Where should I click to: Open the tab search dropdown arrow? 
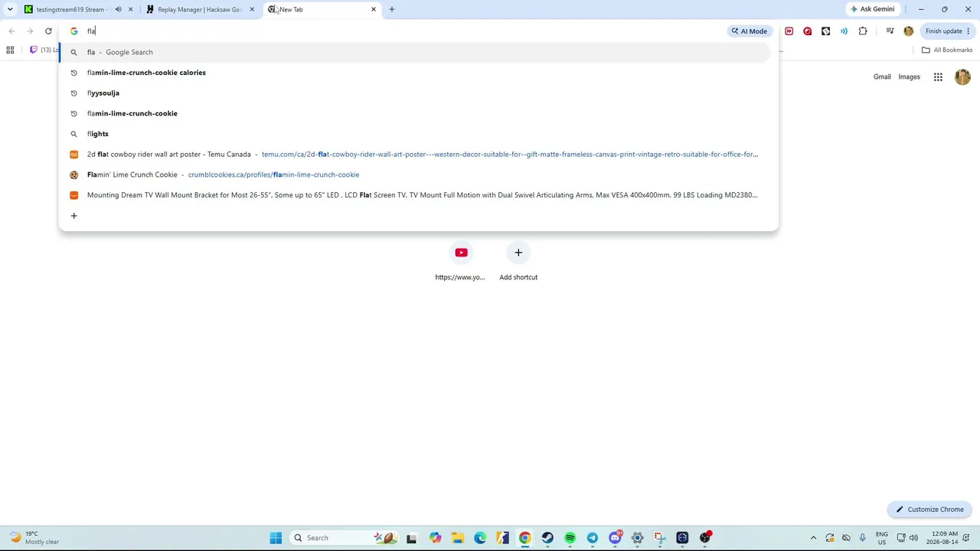pos(10,9)
